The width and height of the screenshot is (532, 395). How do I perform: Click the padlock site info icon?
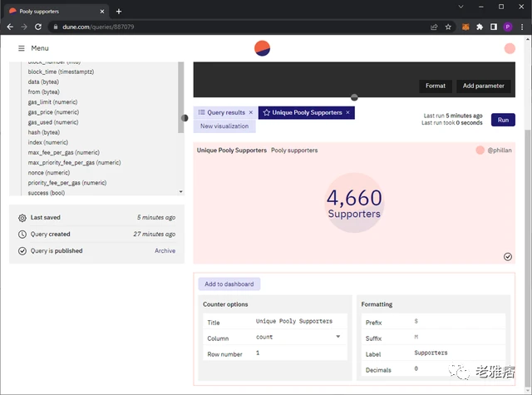click(56, 27)
